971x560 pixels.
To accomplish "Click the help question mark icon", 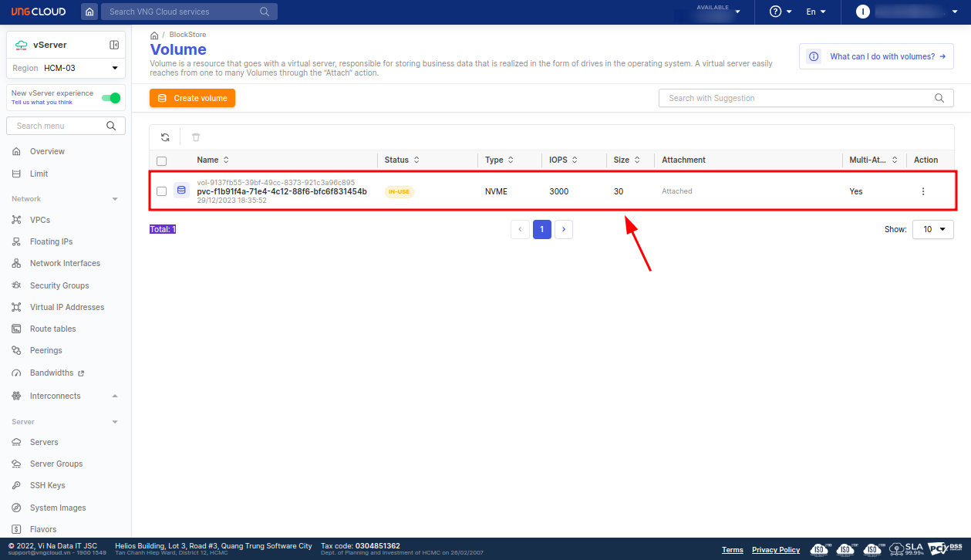I will [776, 12].
